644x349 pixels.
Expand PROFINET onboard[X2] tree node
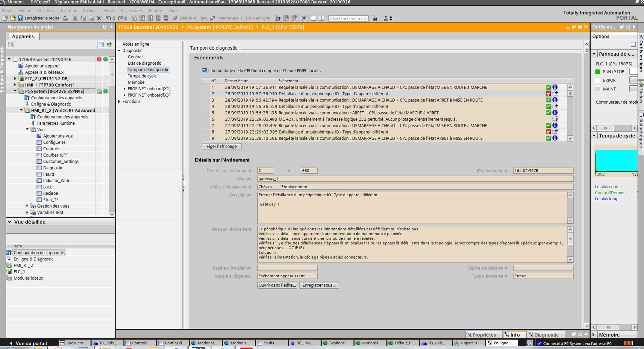[x=125, y=89]
